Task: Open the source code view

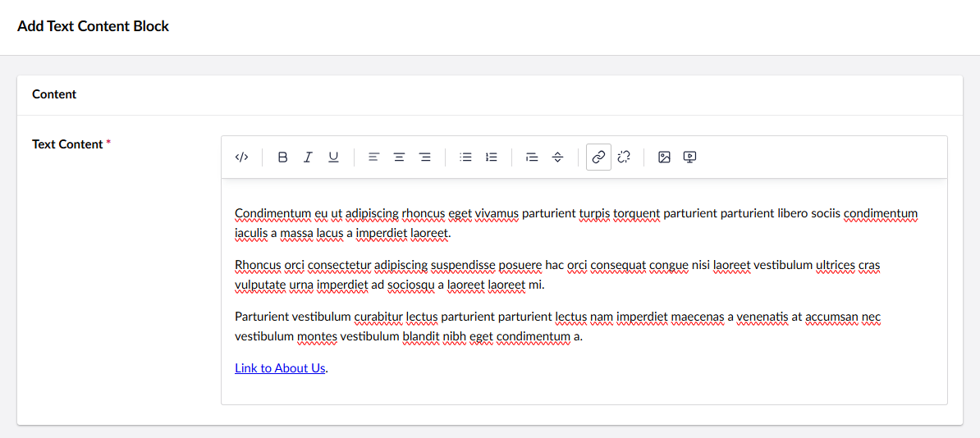Action: 241,157
